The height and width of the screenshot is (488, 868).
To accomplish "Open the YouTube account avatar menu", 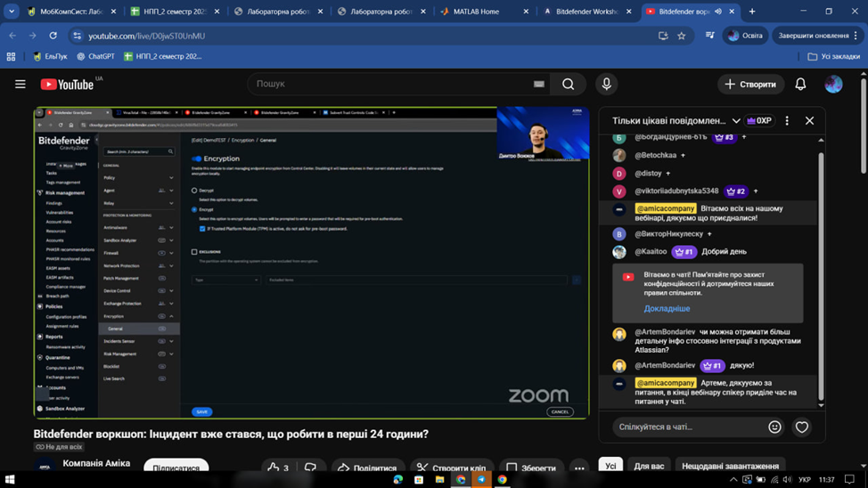I will click(833, 84).
